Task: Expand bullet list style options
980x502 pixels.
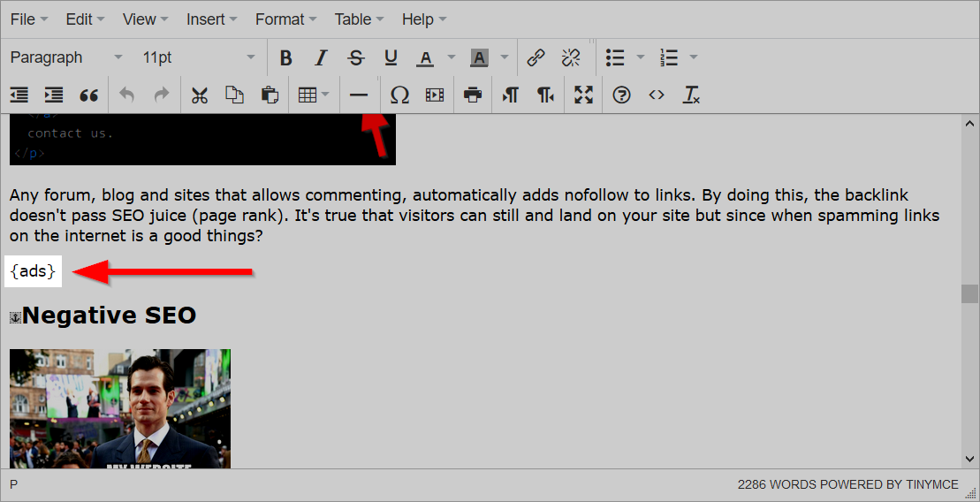Action: pyautogui.click(x=641, y=57)
